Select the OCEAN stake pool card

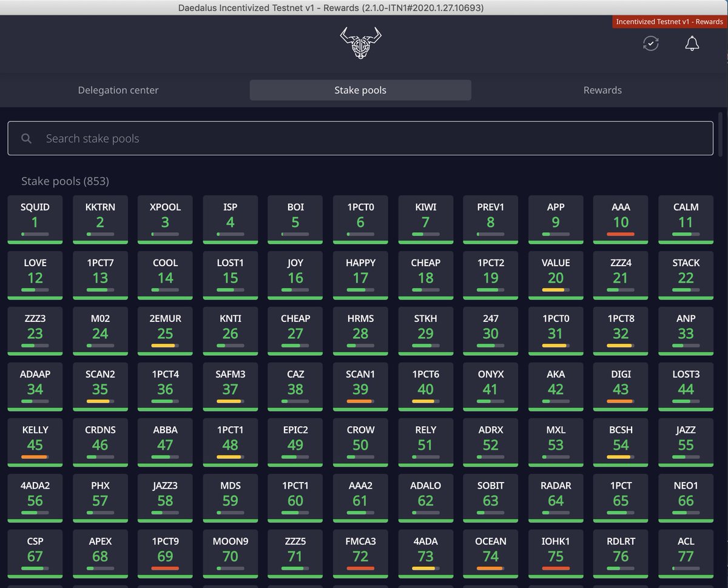[x=491, y=554]
